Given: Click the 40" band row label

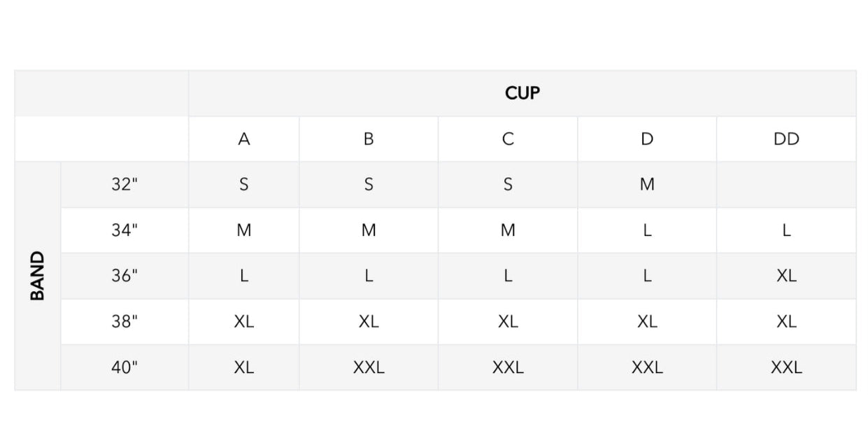Looking at the screenshot, I should point(124,367).
